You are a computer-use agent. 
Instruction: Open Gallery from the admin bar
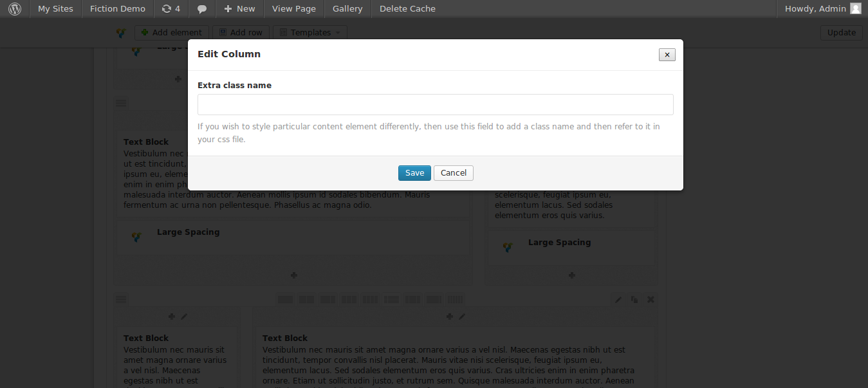click(x=347, y=8)
